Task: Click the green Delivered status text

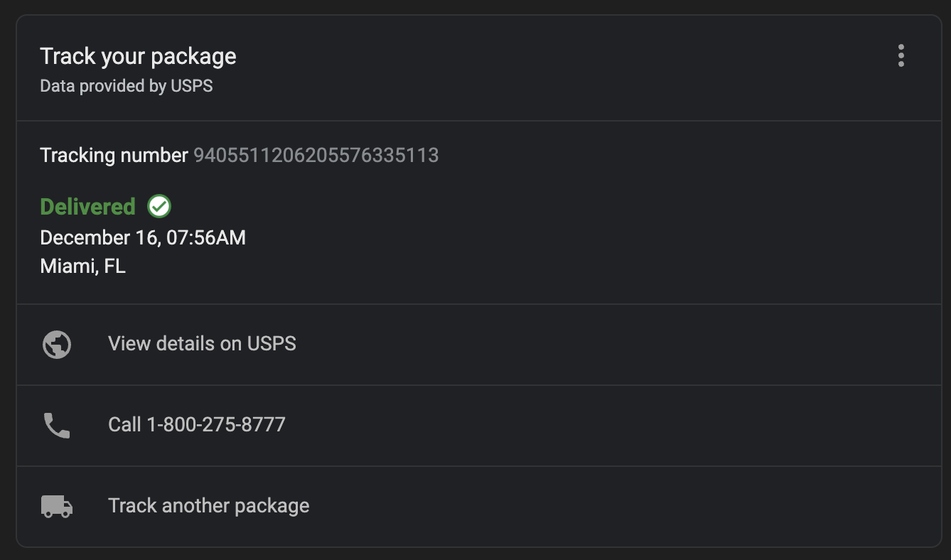Action: click(87, 207)
